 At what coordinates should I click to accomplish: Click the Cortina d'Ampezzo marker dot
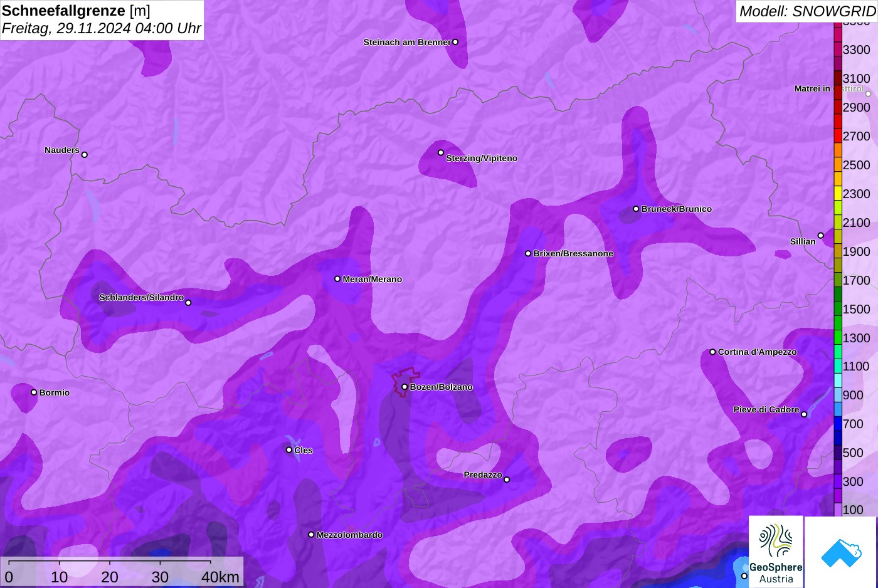tap(712, 352)
